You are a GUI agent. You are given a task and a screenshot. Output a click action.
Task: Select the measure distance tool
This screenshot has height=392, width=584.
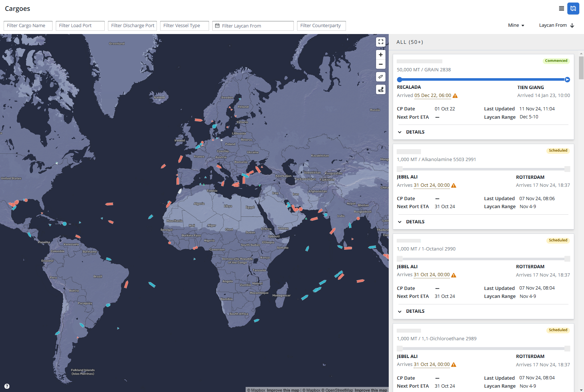(381, 76)
